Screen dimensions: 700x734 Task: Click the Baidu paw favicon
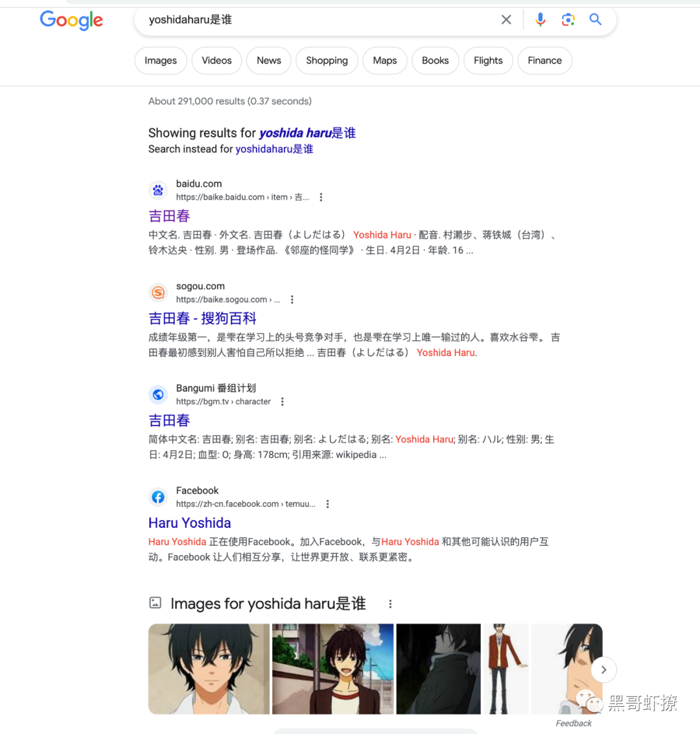158,190
